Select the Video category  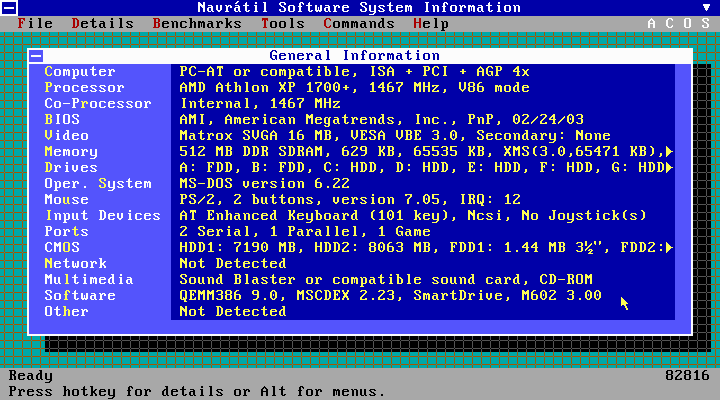pos(67,135)
